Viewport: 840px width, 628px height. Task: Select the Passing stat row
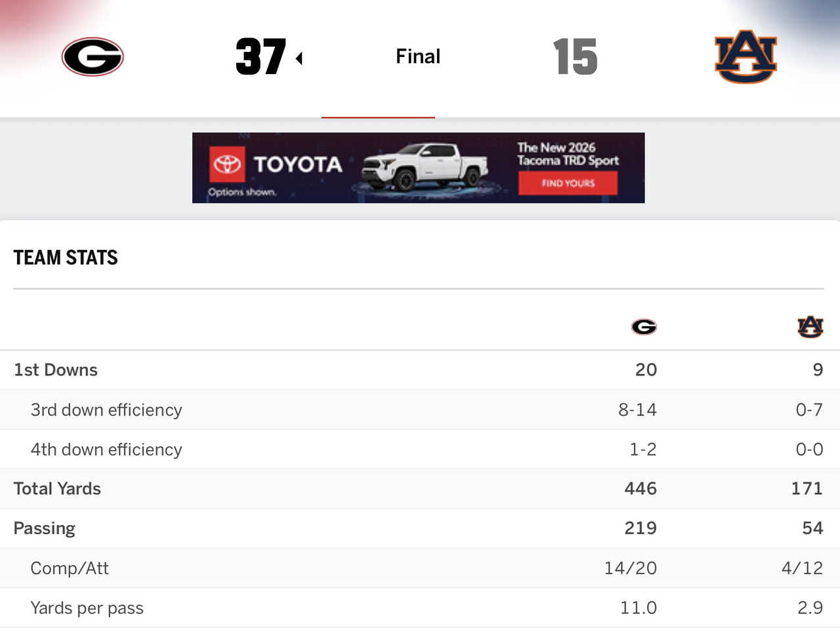(x=420, y=528)
